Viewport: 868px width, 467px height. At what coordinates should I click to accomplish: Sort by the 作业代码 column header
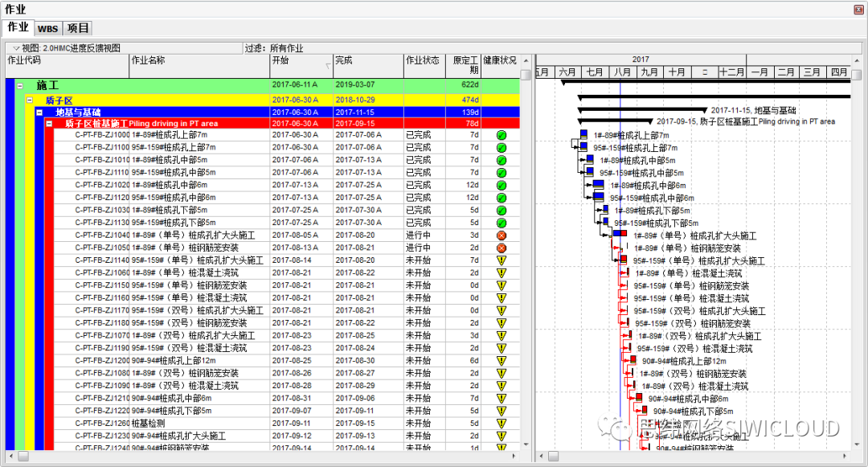(67, 66)
